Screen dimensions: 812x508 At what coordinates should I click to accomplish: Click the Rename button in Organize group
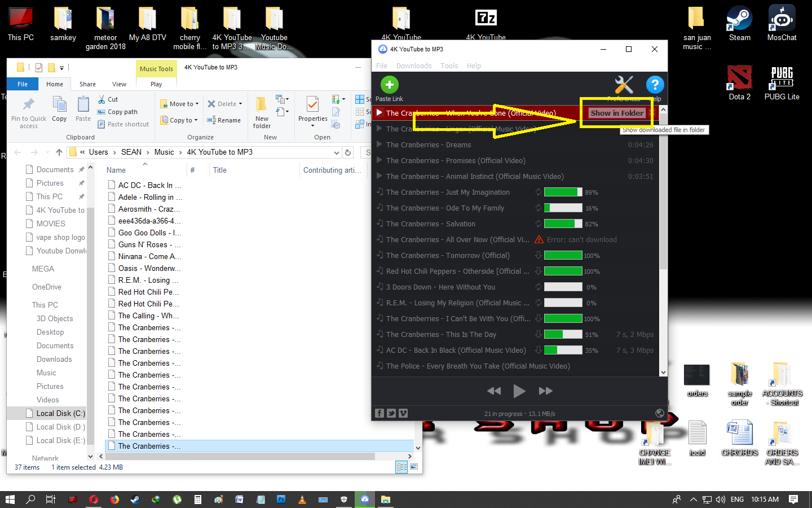224,120
